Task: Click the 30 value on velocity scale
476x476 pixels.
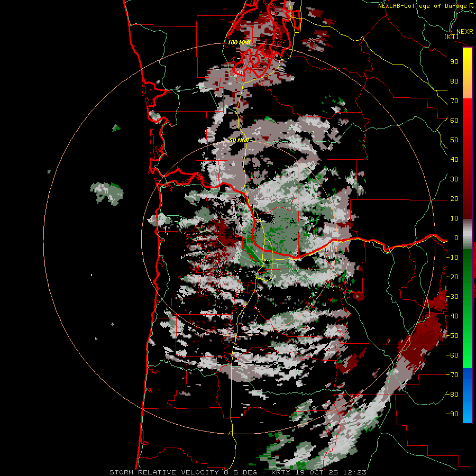Action: coord(454,179)
